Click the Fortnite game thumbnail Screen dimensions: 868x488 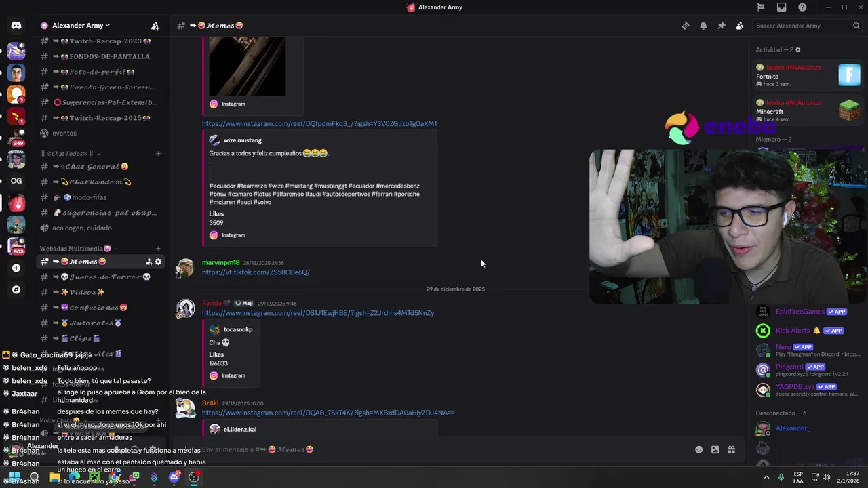(849, 75)
